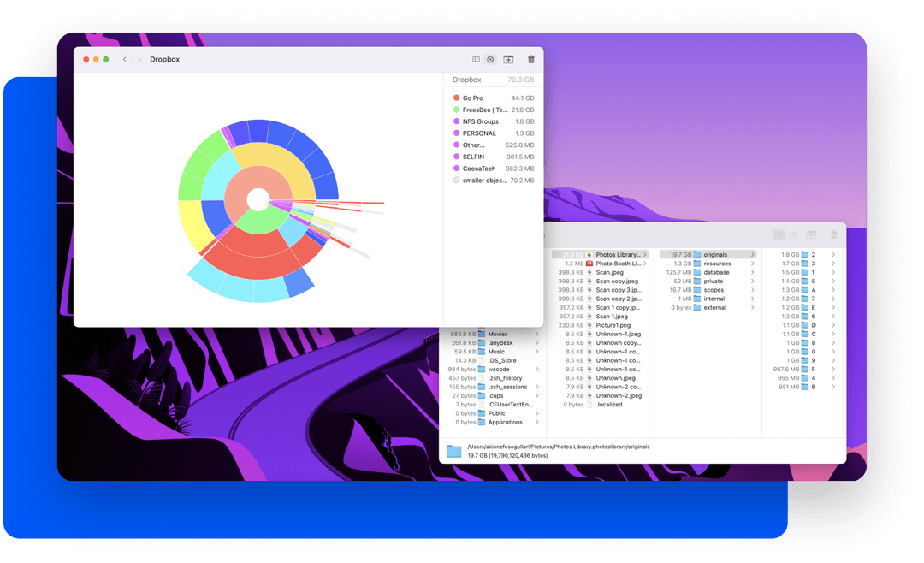Select the red Go Pro color dot
The height and width of the screenshot is (563, 924).
457,98
